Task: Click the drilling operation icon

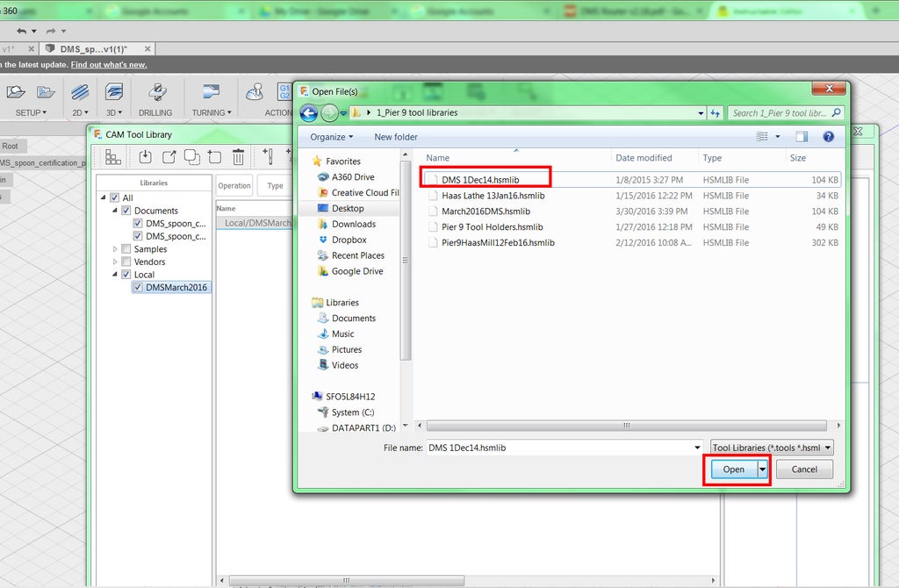Action: [157, 91]
